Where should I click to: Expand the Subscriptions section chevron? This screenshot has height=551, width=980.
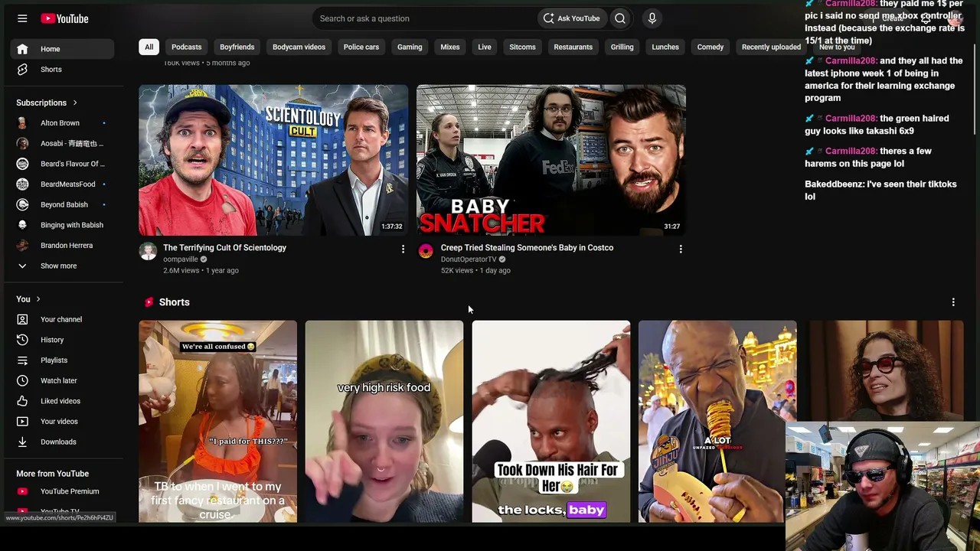[75, 103]
